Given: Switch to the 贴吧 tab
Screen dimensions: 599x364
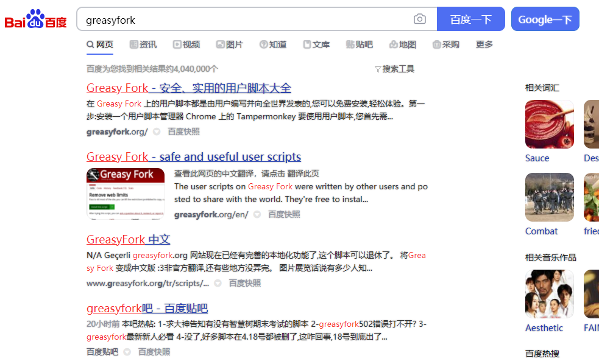Looking at the screenshot, I should click(x=360, y=44).
